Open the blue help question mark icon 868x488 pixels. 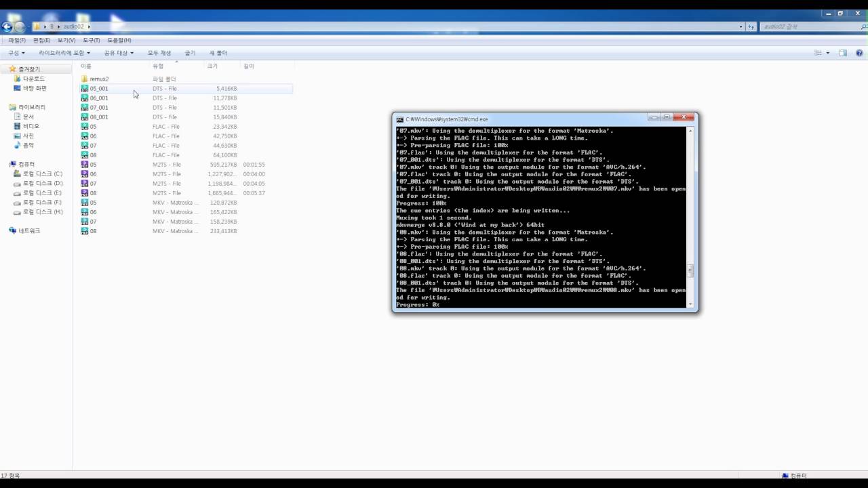[859, 53]
